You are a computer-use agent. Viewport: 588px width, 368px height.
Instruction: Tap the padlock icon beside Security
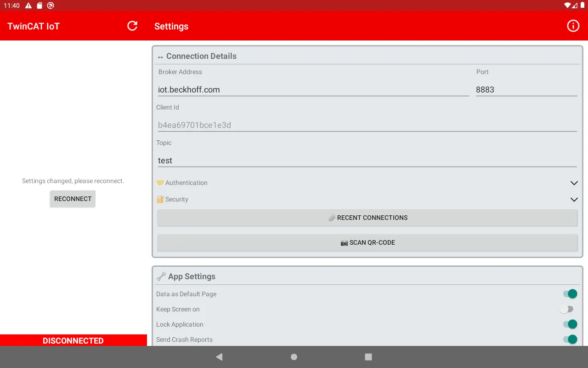coord(160,199)
